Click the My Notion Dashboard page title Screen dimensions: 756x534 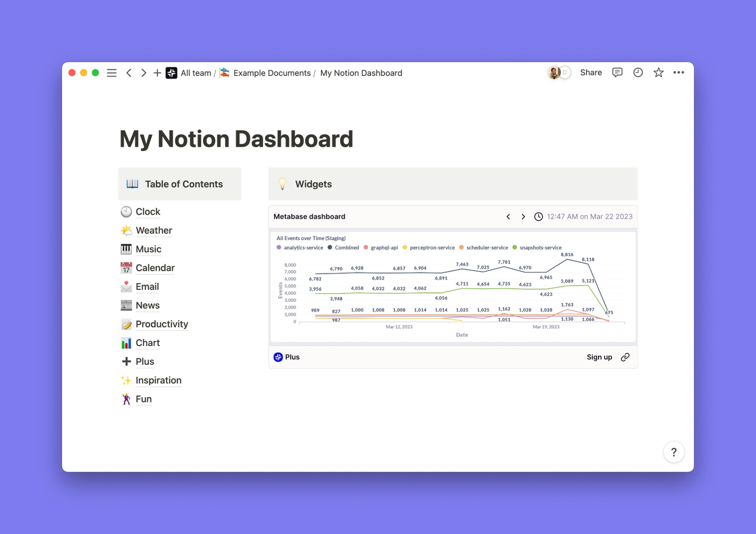coord(236,139)
